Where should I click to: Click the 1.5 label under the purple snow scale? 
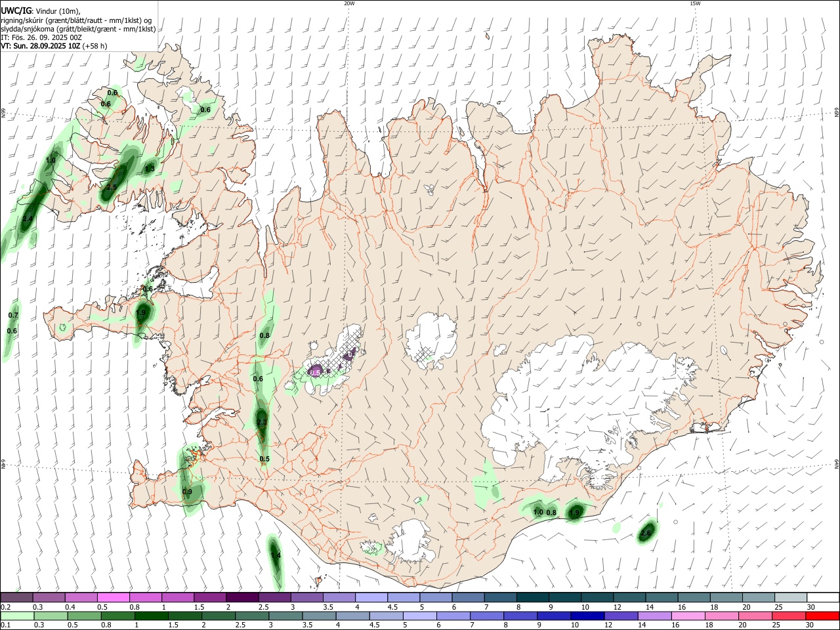click(x=199, y=607)
